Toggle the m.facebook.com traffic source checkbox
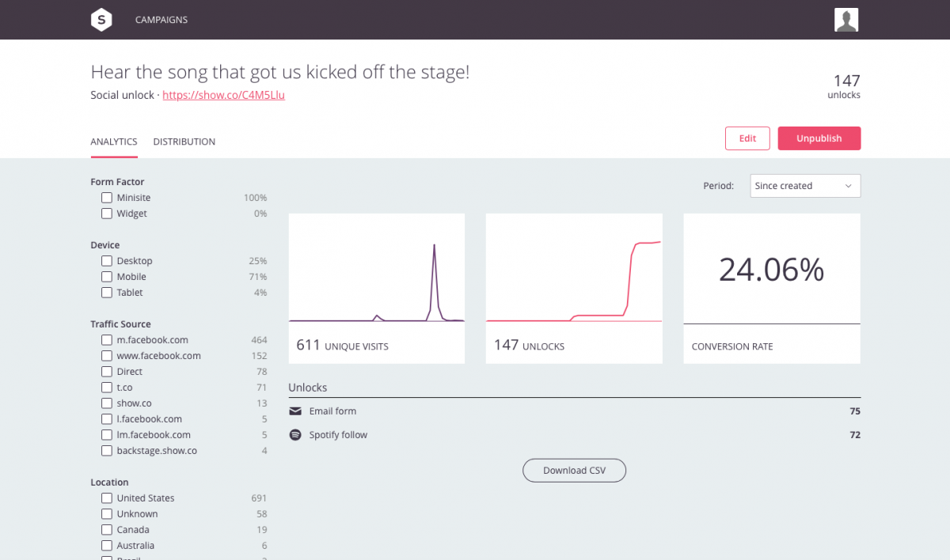The width and height of the screenshot is (950, 560). (x=107, y=340)
